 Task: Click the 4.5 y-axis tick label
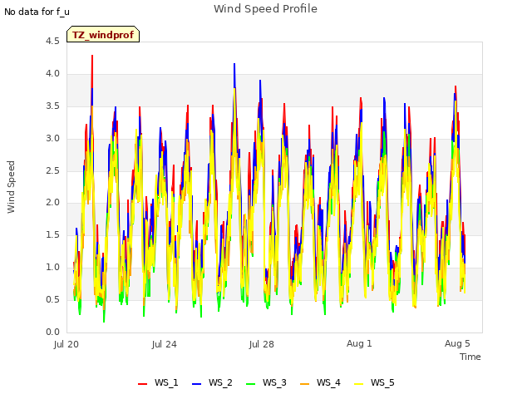pyautogui.click(x=52, y=41)
